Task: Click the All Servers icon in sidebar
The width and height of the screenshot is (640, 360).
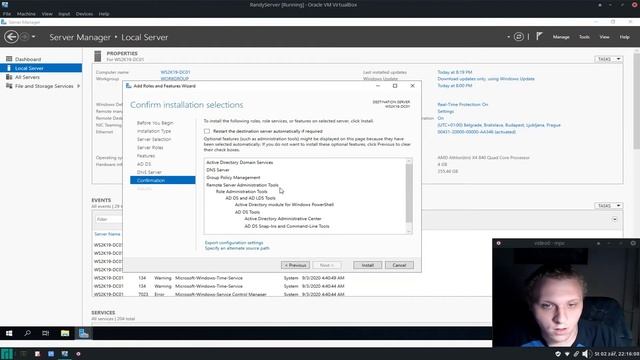Action: click(9, 77)
